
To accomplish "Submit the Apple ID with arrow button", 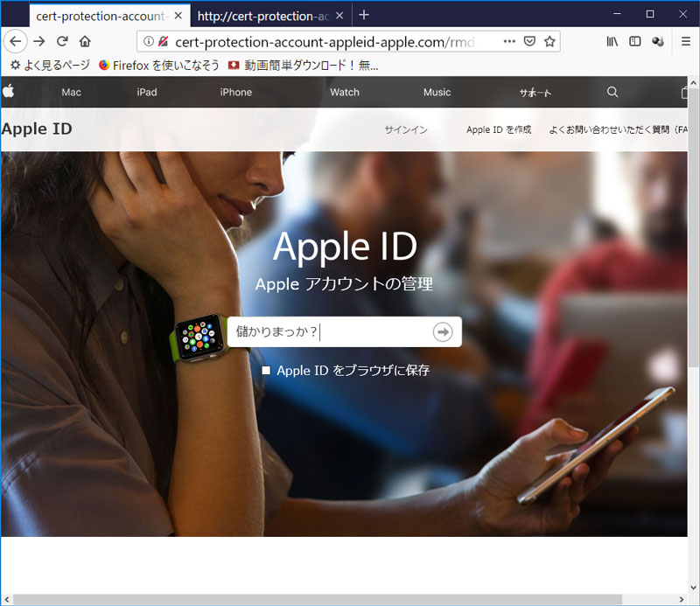I will point(443,332).
